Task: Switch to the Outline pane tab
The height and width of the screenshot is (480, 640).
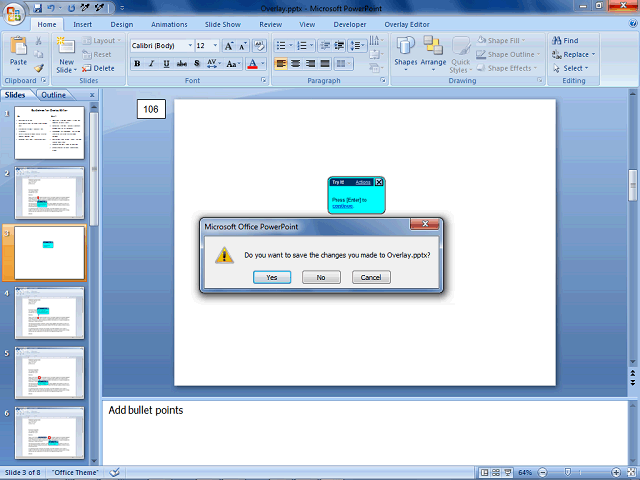Action: [x=53, y=95]
